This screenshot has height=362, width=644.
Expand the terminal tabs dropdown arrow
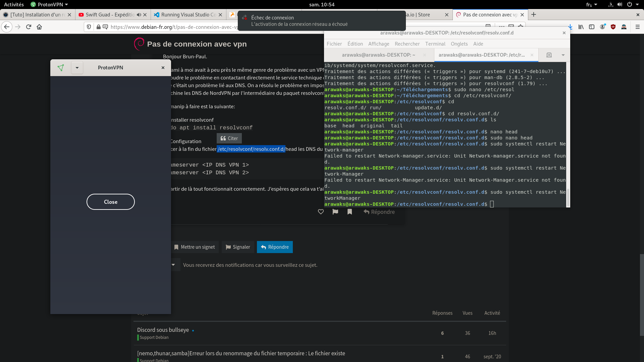point(563,55)
